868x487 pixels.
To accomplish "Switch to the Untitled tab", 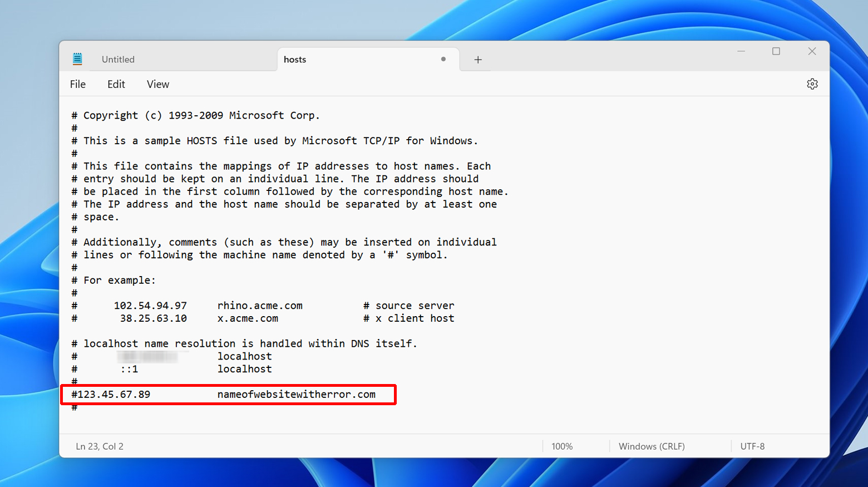I will coord(118,60).
